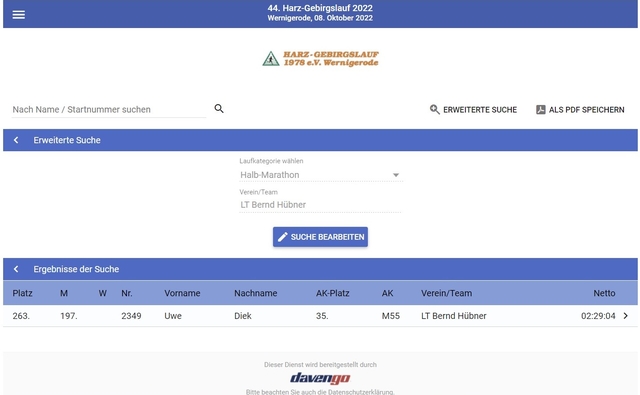Image resolution: width=640 pixels, height=395 pixels.
Task: Click the magnifier icon beside the name search
Action: [x=219, y=109]
